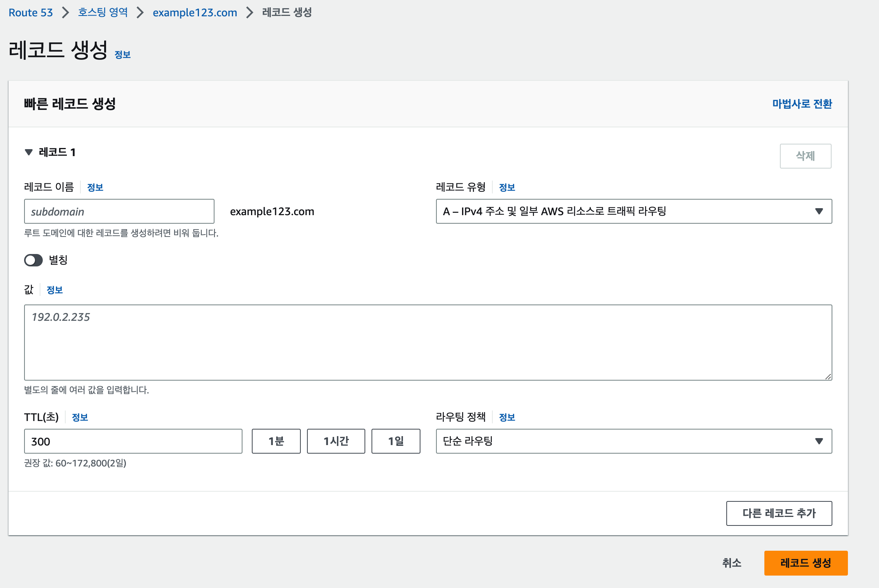Click the subdomain record name field
Image resolution: width=879 pixels, height=588 pixels.
[119, 211]
